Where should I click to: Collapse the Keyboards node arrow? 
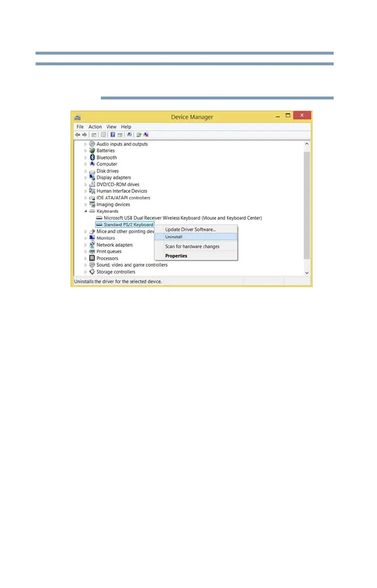point(86,212)
